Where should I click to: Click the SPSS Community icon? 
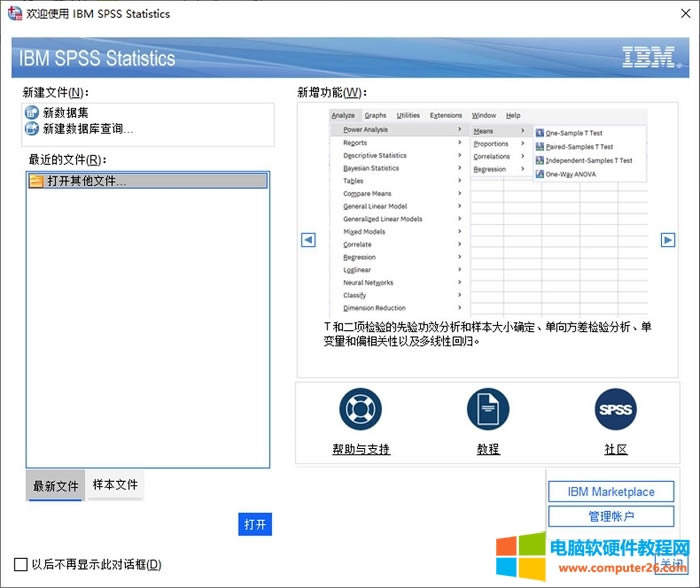tap(615, 409)
